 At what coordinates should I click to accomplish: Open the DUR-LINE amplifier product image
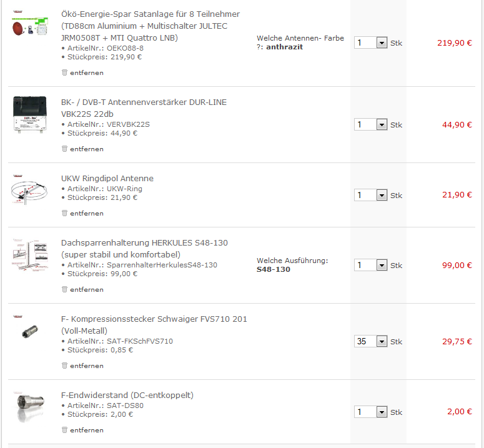coord(29,114)
